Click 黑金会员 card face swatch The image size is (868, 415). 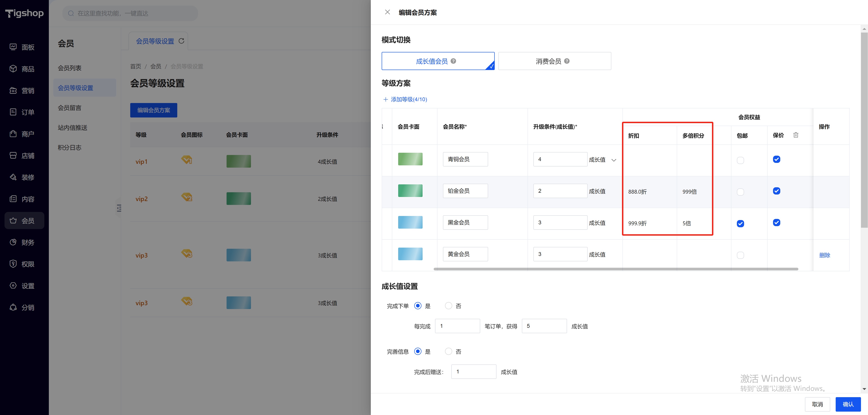point(410,222)
